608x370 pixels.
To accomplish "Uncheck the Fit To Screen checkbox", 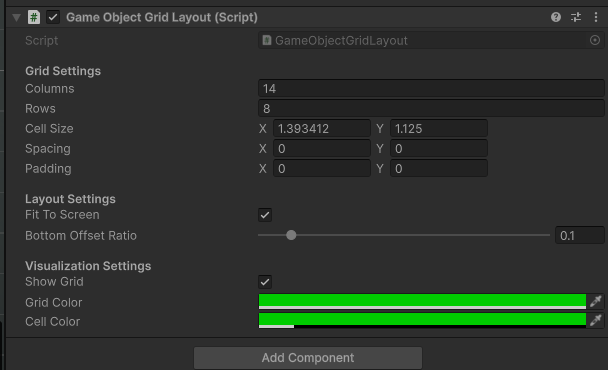I will 265,215.
